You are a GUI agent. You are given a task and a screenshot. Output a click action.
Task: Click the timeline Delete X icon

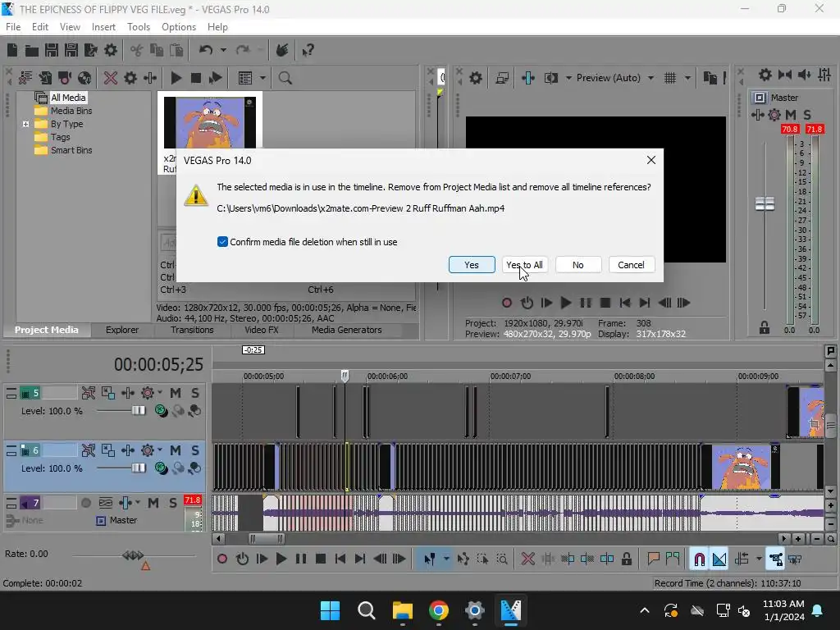coord(527,559)
